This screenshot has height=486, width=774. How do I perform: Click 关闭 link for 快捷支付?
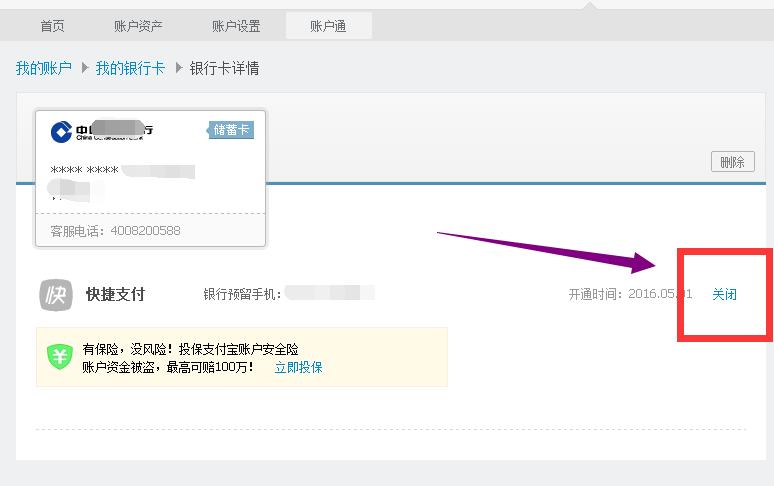(724, 295)
